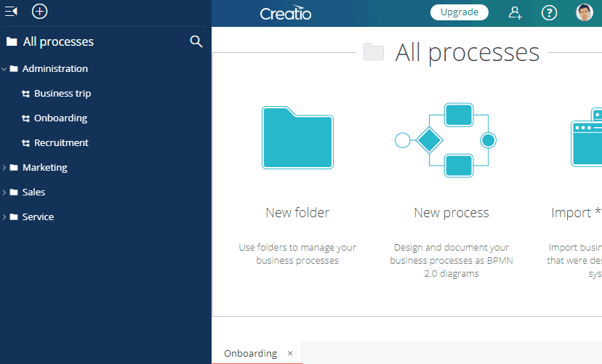The width and height of the screenshot is (602, 364).
Task: Switch to the Onboarding tab
Action: pyautogui.click(x=250, y=353)
